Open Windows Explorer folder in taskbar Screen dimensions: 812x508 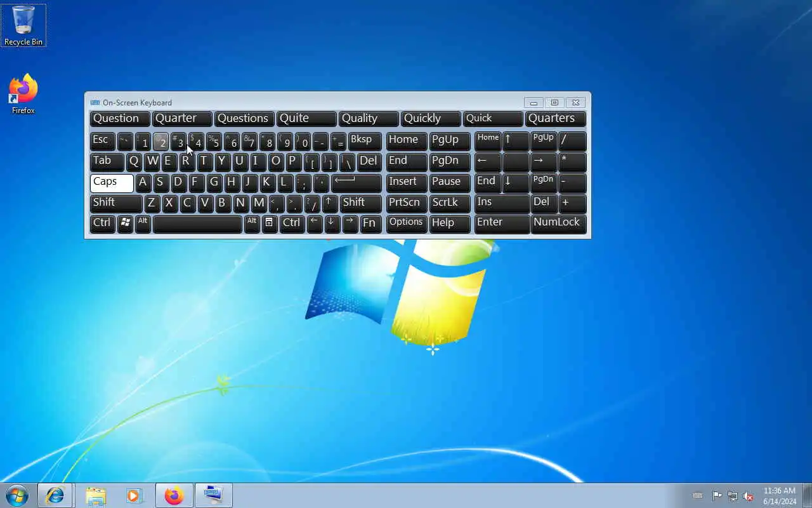[x=96, y=495]
